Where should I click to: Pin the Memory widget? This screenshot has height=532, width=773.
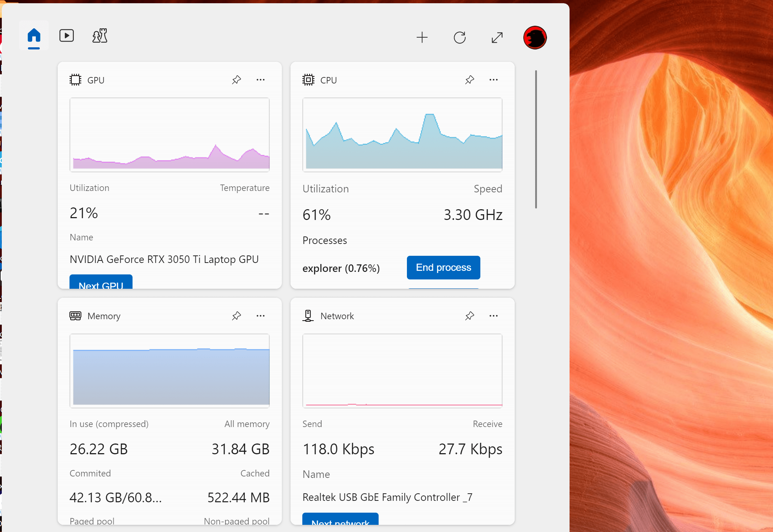(236, 316)
